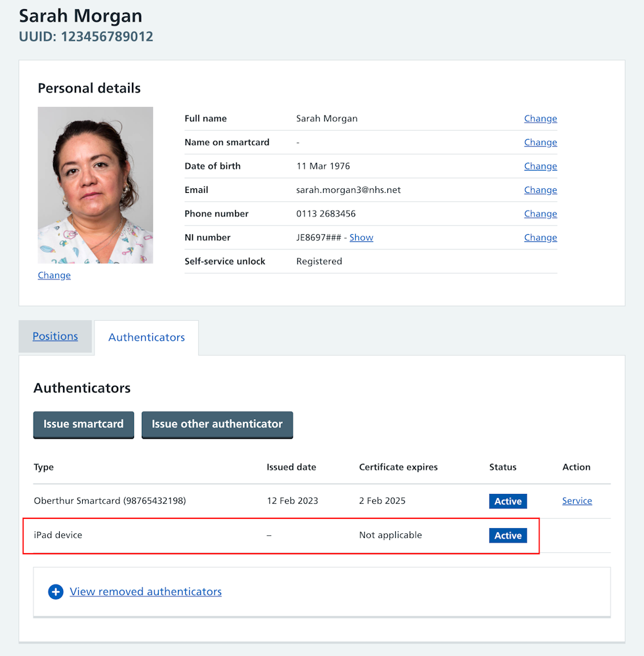The height and width of the screenshot is (656, 644).
Task: Click the Status column header
Action: [x=503, y=467]
